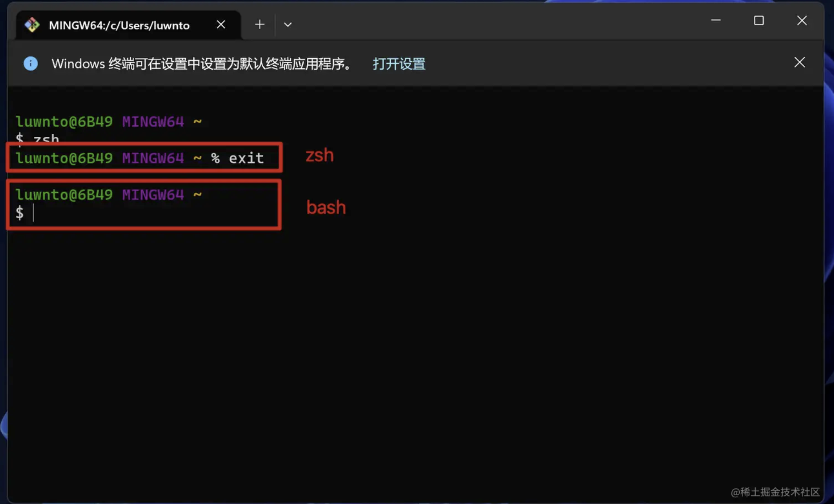Viewport: 834px width, 504px height.
Task: Click the '% exit' command text
Action: (237, 158)
